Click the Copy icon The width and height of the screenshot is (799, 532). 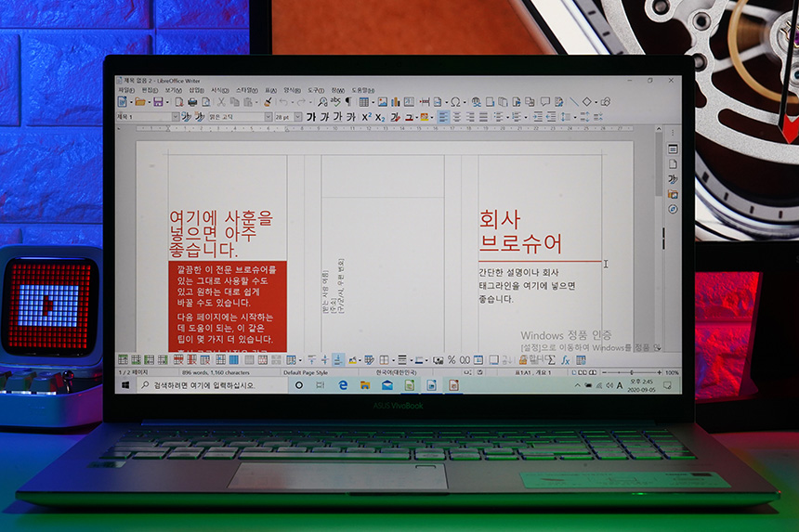coord(235,102)
